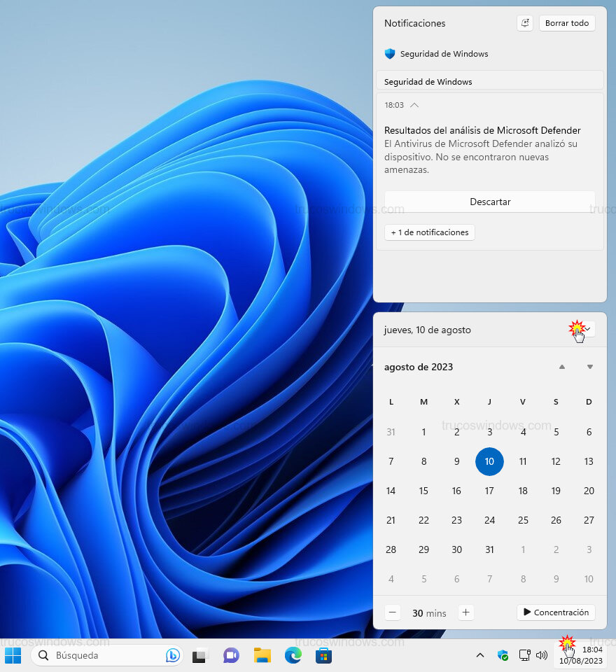Screen dimensions: 616x672
Task: Open Microsoft Store from the taskbar
Action: 323,655
